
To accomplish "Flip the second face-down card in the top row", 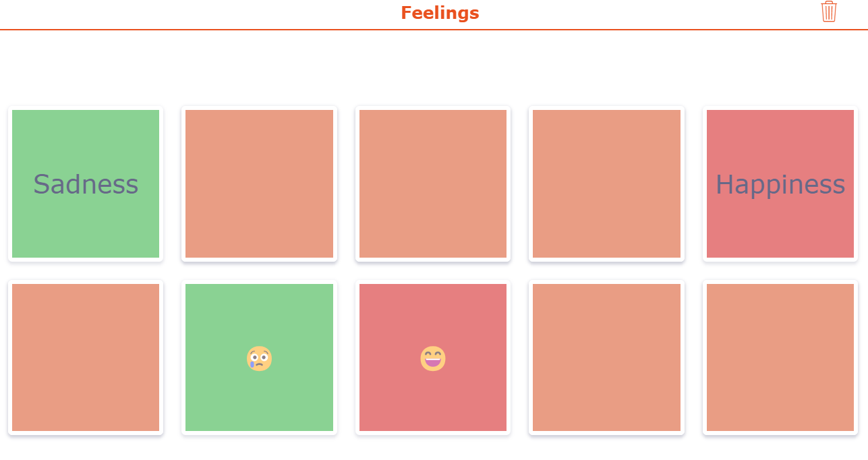I will click(259, 183).
